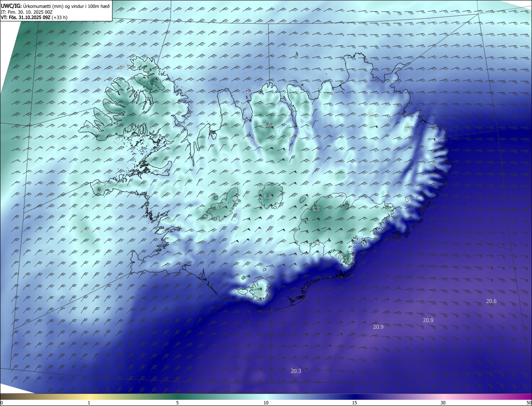Click the "UWC/IG: Úrkomumætti (mm)" title line
The height and width of the screenshot is (406, 532).
(x=55, y=6)
